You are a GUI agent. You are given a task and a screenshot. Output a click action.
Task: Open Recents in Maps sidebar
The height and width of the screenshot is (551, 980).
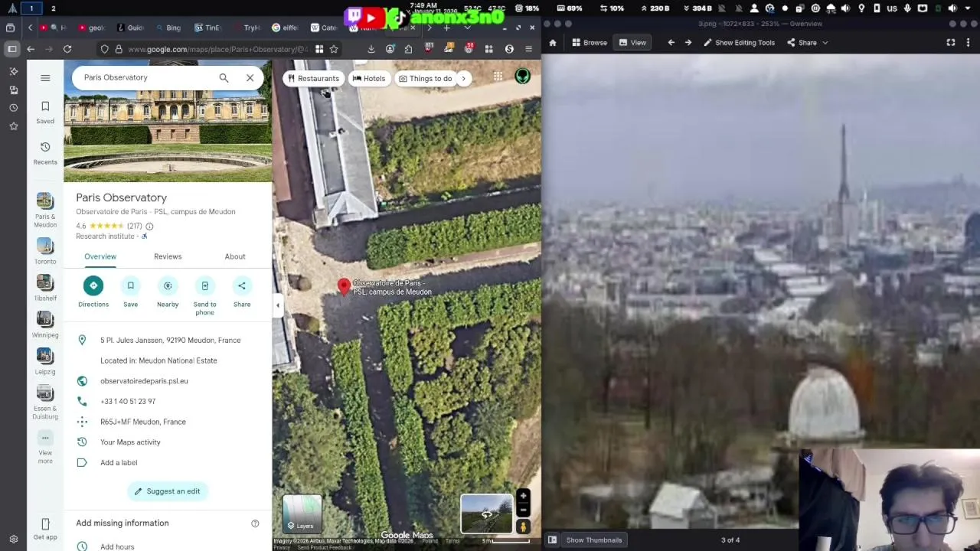pos(45,152)
